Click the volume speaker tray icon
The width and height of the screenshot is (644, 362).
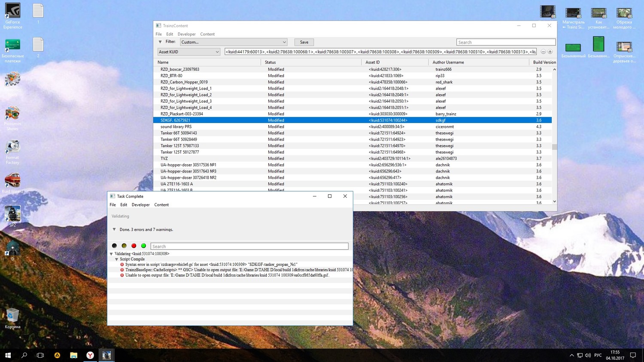click(588, 355)
